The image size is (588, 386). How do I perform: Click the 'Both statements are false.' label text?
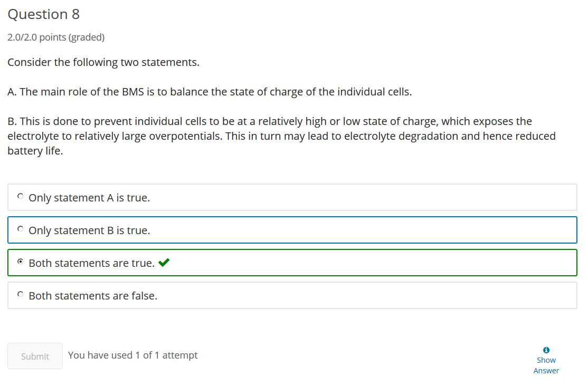pyautogui.click(x=93, y=296)
